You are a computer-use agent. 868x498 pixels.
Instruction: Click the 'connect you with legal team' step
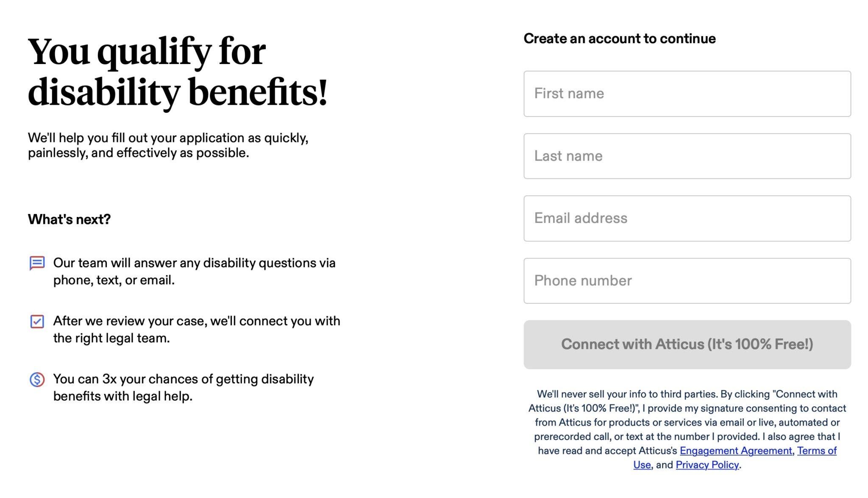pyautogui.click(x=196, y=329)
